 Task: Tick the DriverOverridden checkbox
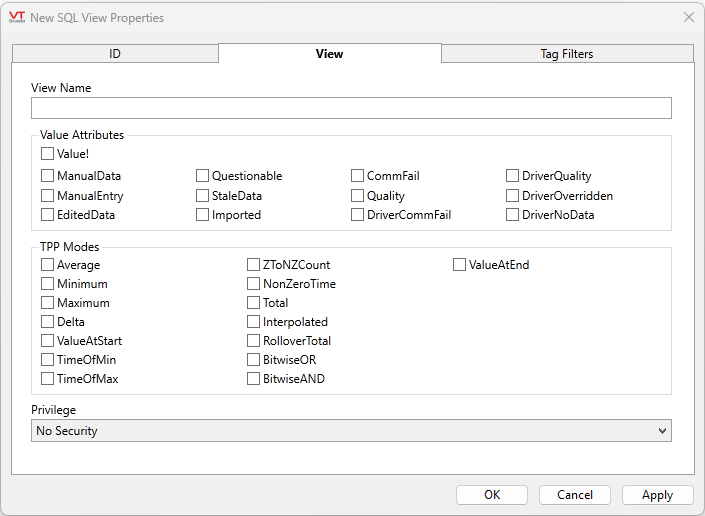tap(513, 196)
